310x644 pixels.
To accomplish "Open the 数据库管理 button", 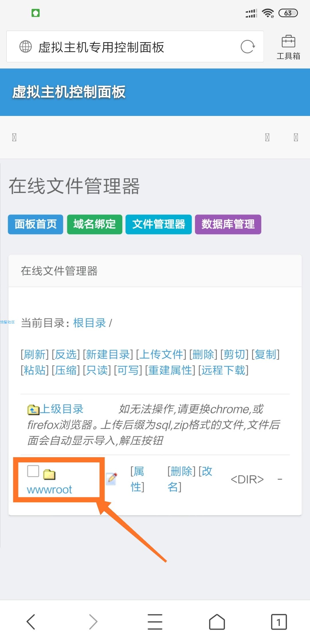I will 228,224.
